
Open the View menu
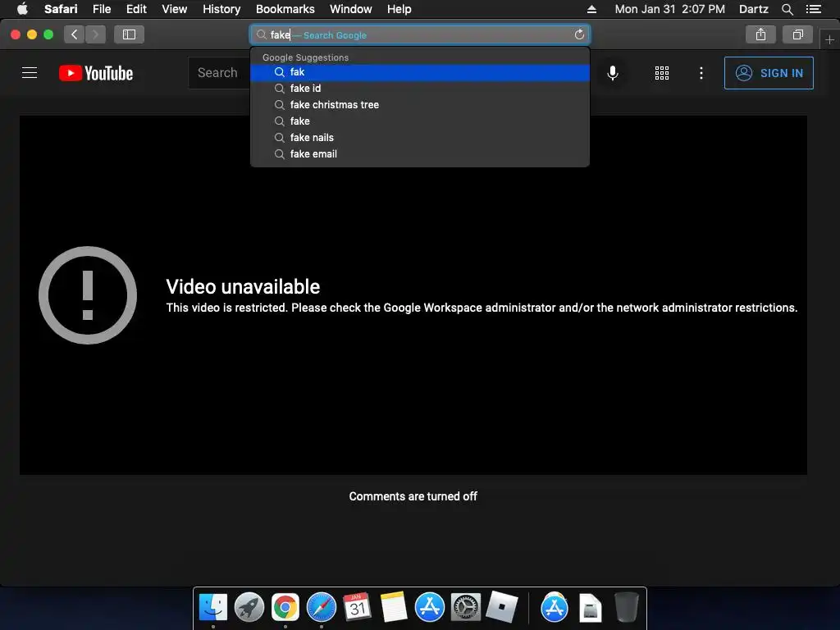coord(174,9)
